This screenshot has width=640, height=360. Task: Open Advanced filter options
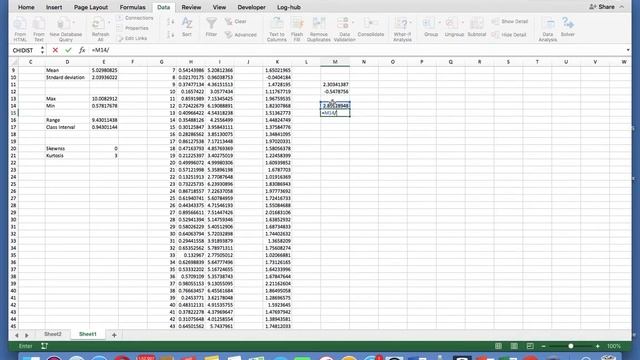pos(241,35)
